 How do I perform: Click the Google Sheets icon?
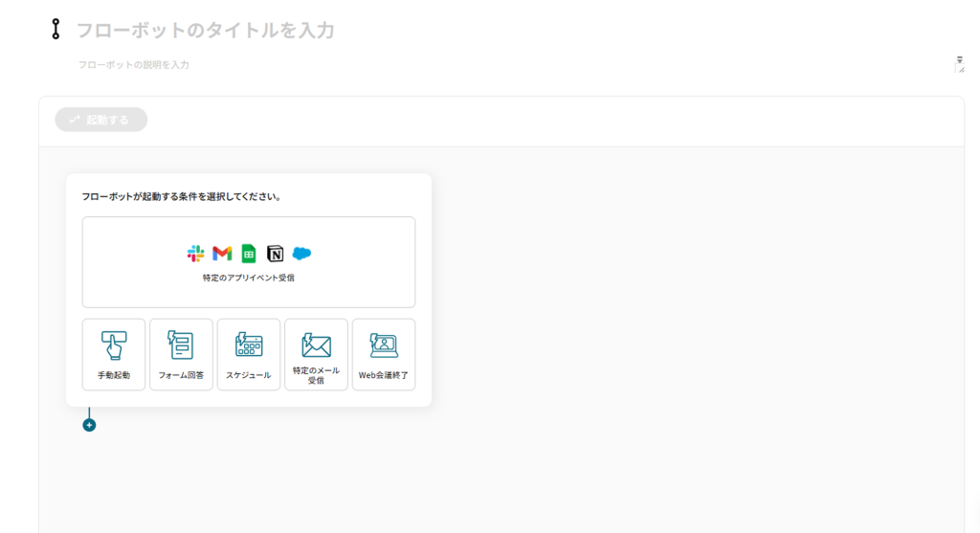point(249,254)
